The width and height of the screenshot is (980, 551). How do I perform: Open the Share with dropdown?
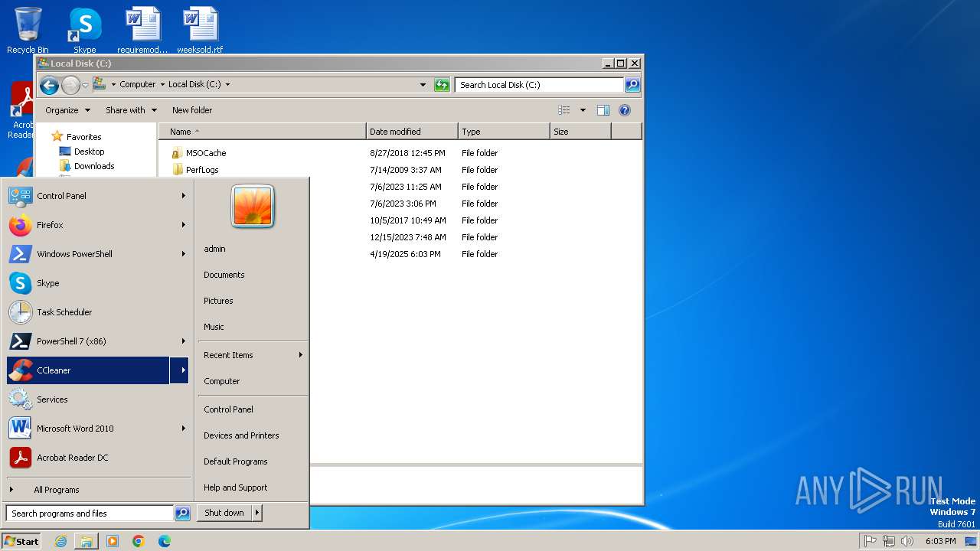coord(131,110)
